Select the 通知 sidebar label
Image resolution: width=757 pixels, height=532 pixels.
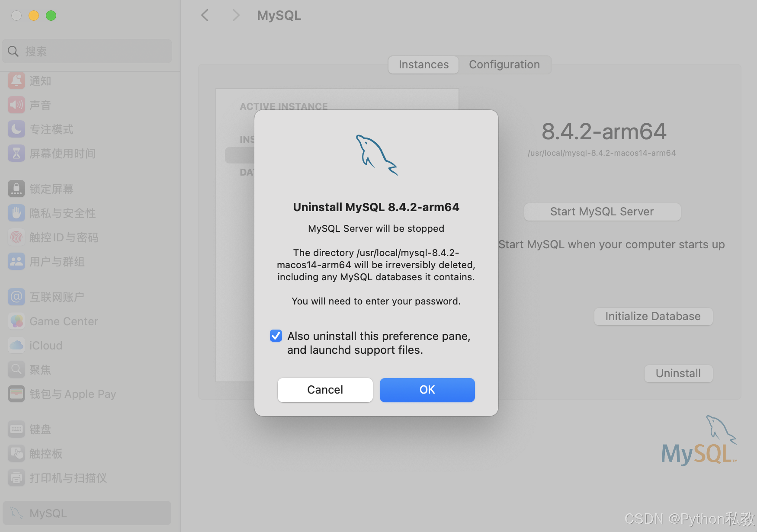[40, 81]
